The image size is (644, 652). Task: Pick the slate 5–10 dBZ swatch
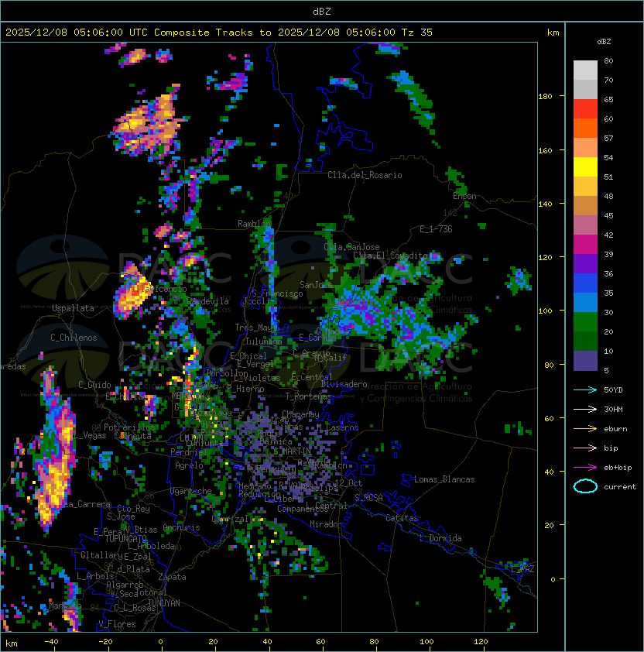(x=585, y=361)
